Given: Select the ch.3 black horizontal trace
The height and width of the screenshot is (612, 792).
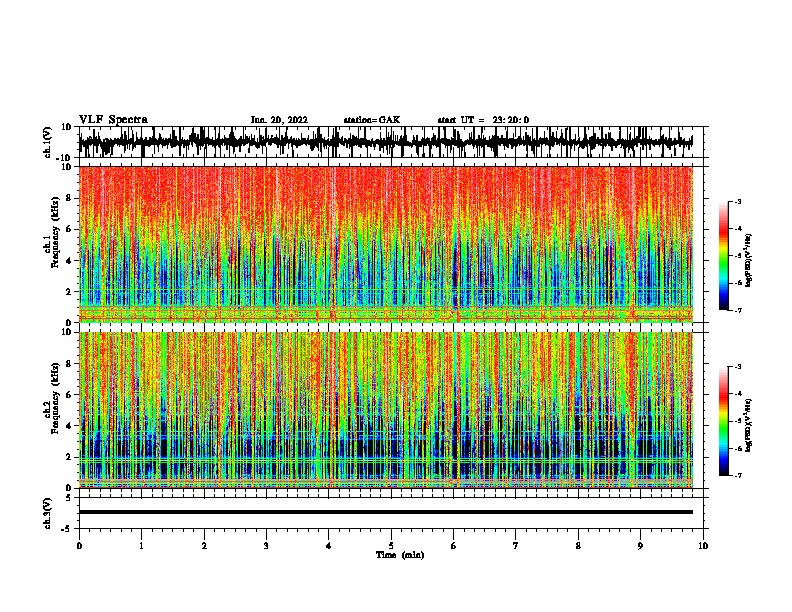Looking at the screenshot, I should (386, 512).
